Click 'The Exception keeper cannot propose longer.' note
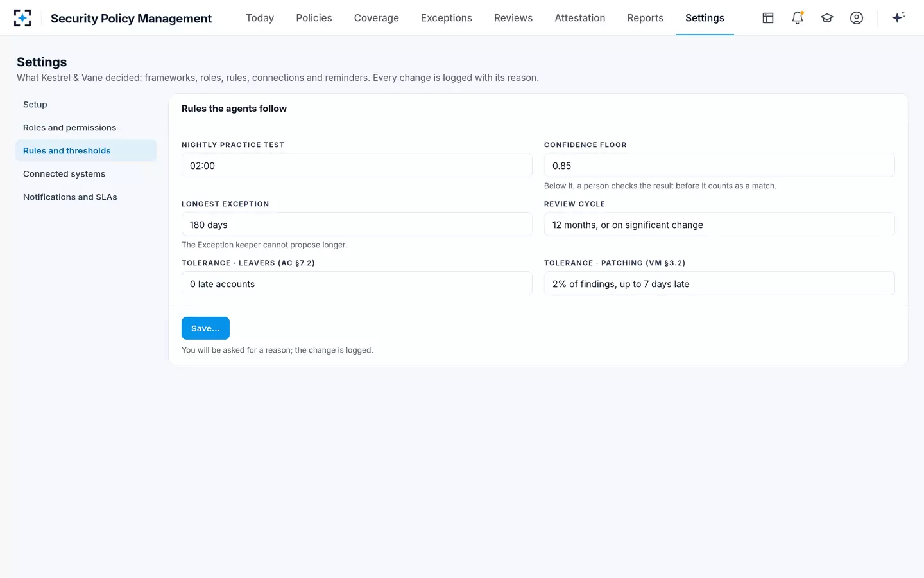The width and height of the screenshot is (924, 578). point(264,245)
